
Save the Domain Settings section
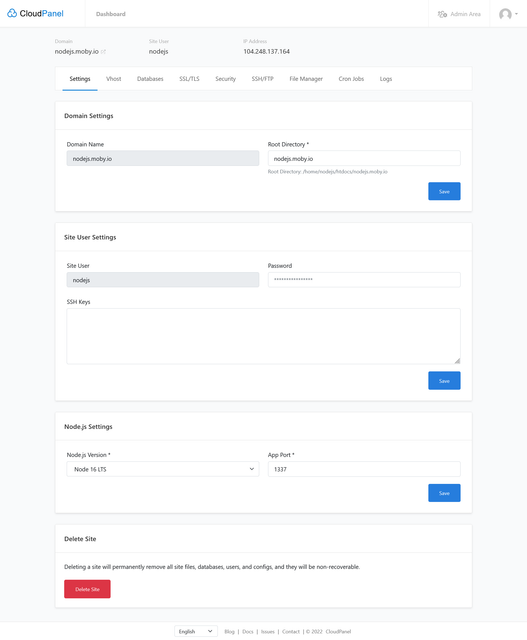coord(444,191)
